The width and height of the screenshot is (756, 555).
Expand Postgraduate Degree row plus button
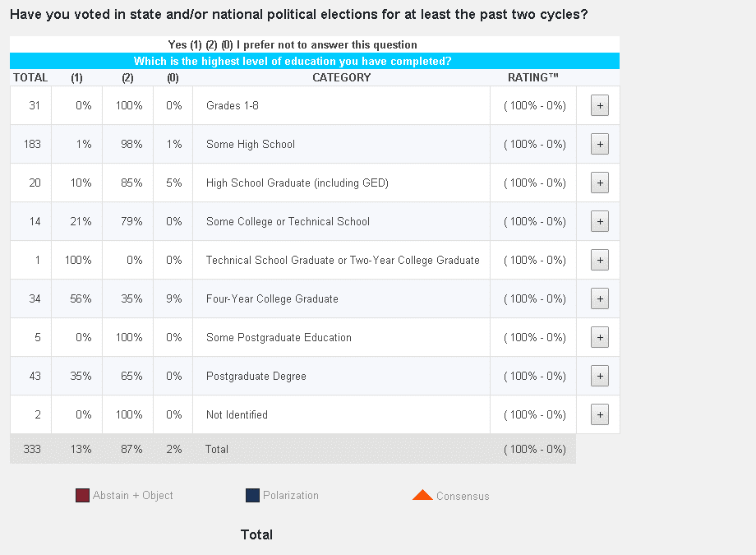pos(599,376)
